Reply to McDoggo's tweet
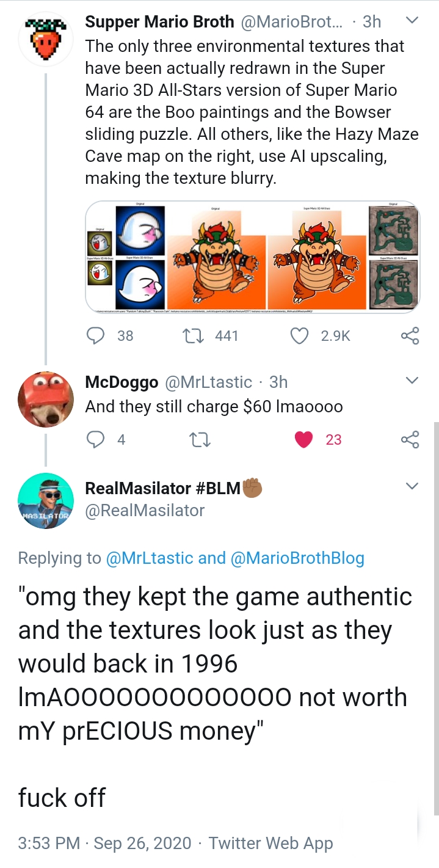439x868 pixels. coord(96,439)
